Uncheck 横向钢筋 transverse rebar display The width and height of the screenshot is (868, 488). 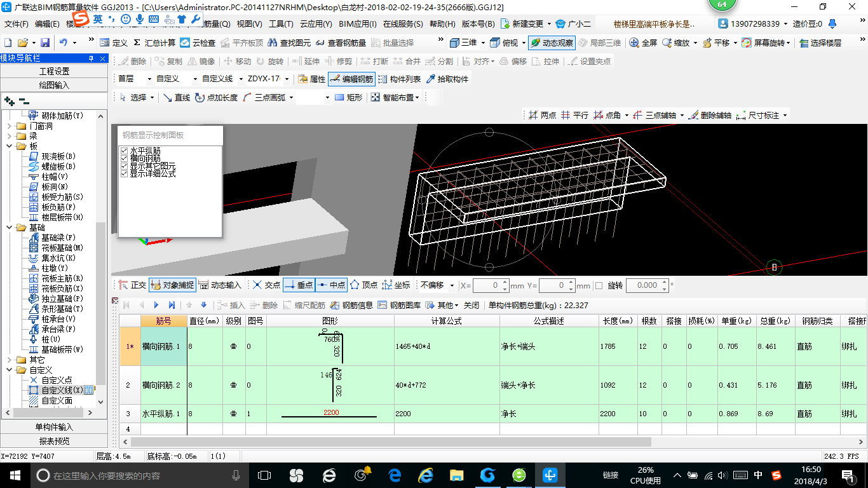click(125, 158)
